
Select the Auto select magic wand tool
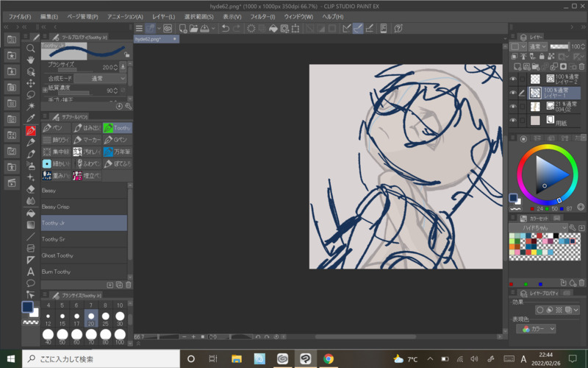coord(31,107)
